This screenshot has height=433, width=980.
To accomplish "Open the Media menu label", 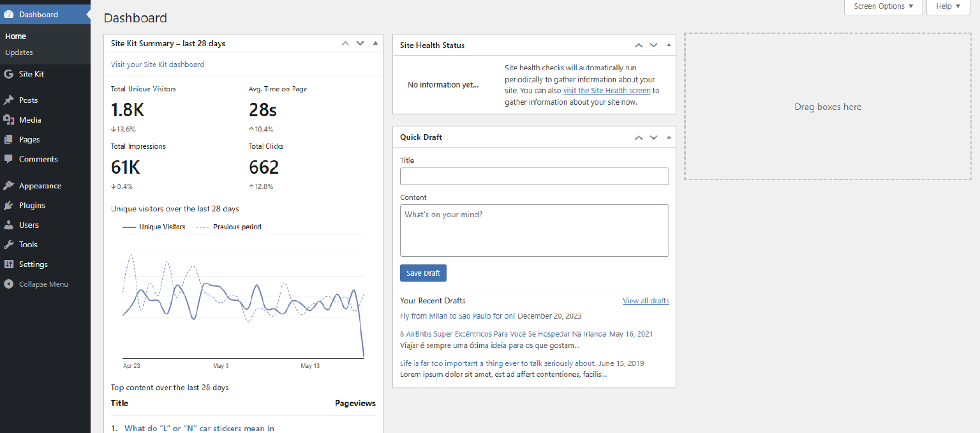I will 30,120.
